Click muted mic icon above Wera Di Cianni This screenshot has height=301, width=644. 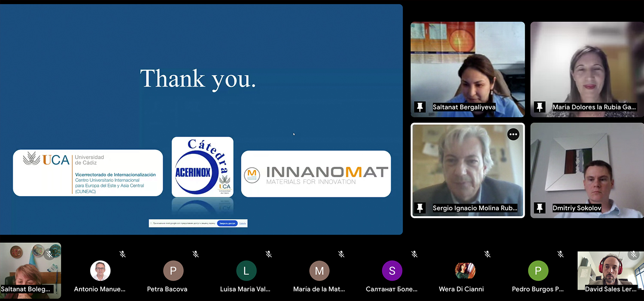(487, 254)
